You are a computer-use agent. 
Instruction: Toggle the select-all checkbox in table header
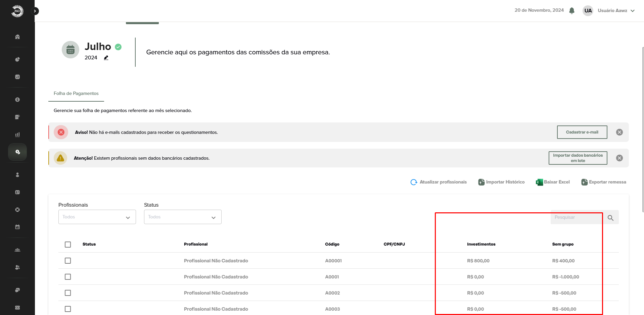68,245
